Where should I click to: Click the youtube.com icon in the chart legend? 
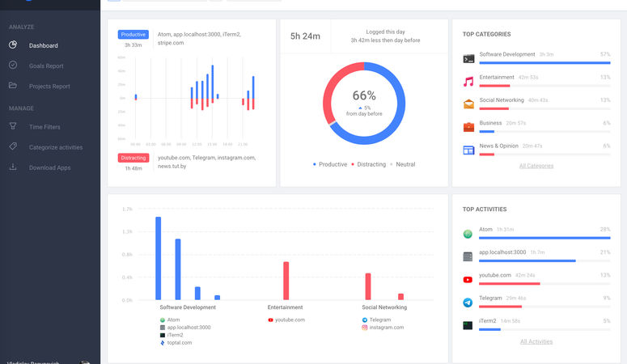[270, 320]
